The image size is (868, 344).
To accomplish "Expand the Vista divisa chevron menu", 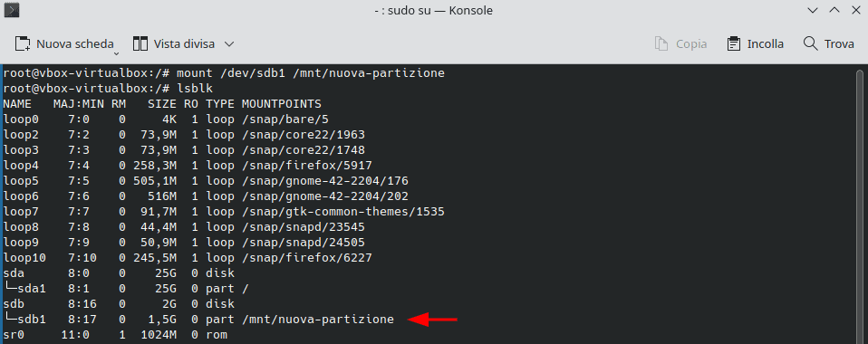I will tap(229, 43).
